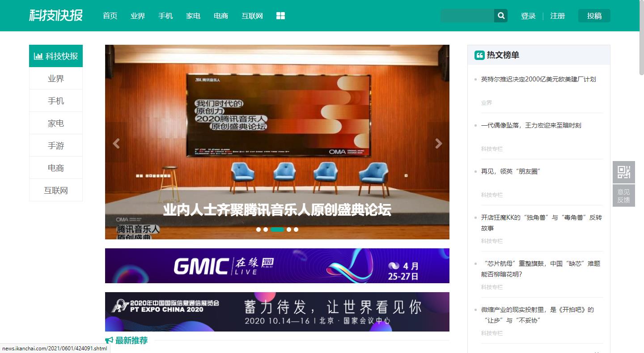Select 手游 in the left sidebar
Image resolution: width=644 pixels, height=353 pixels.
56,145
